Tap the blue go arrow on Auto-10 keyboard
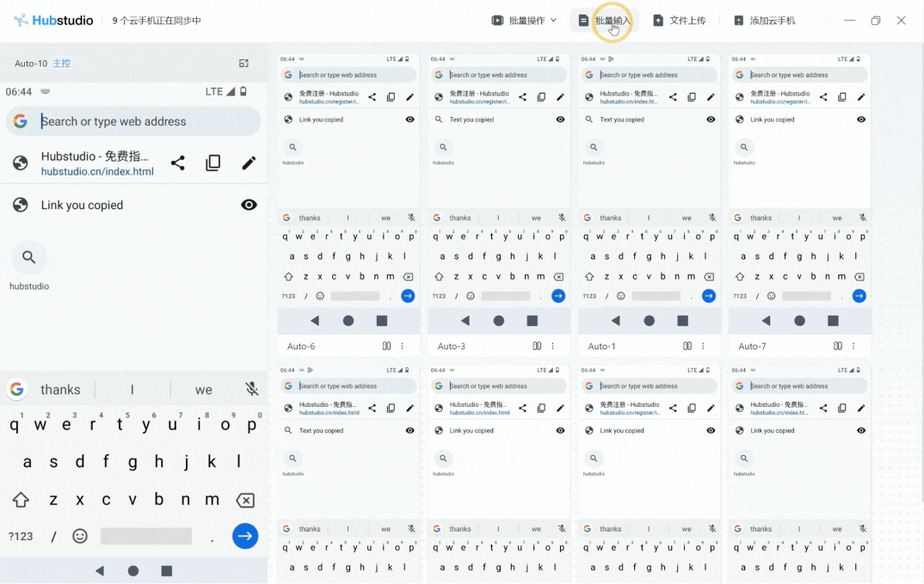This screenshot has height=584, width=924. 245,536
